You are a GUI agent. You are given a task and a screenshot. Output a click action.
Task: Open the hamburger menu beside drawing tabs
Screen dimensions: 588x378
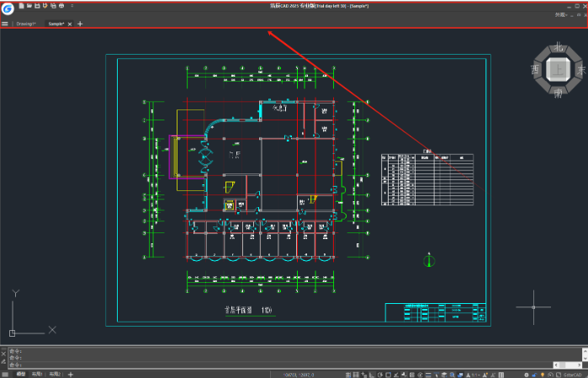point(5,24)
